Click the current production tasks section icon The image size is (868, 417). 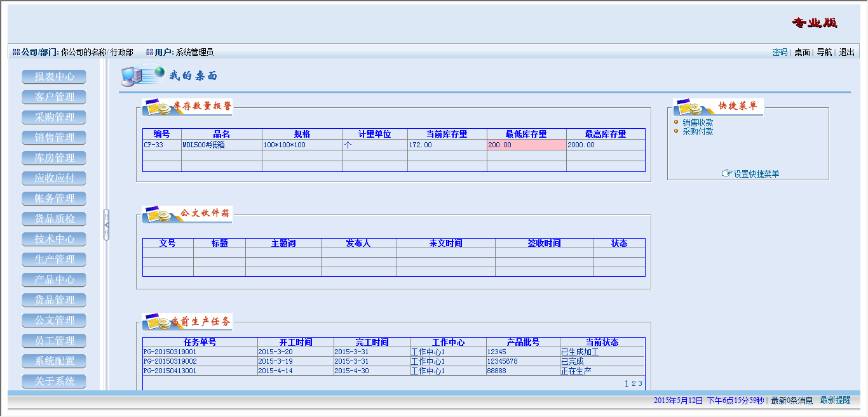[156, 322]
